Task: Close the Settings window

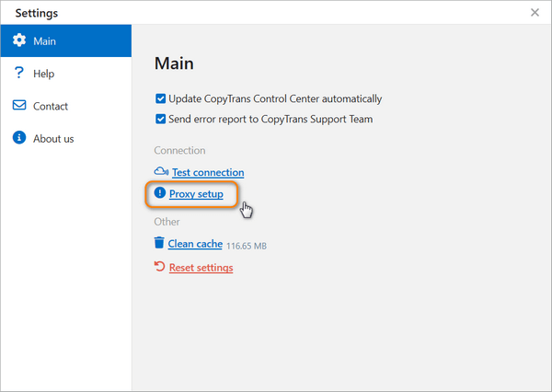Action: tap(535, 13)
